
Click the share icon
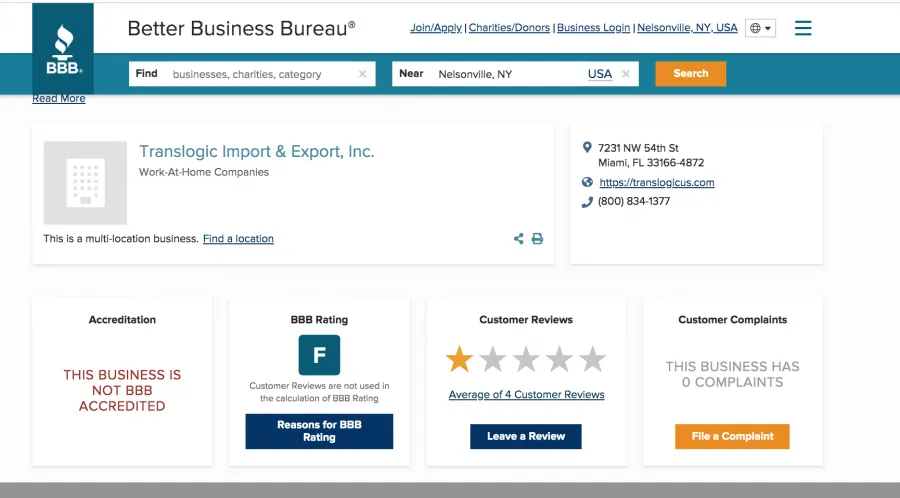519,239
